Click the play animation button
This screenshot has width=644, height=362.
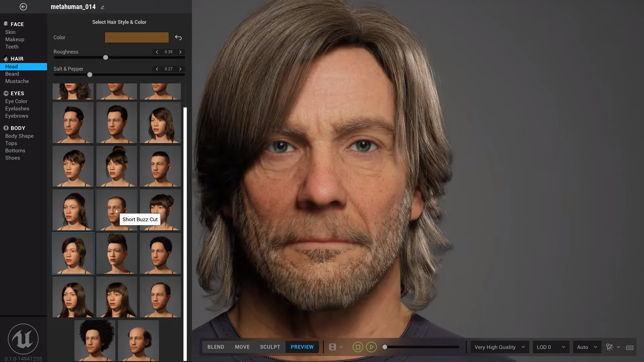click(371, 347)
